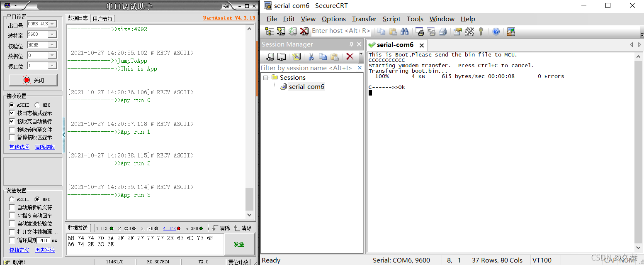Close the serial-com6 tab with its X
The width and height of the screenshot is (644, 265).
tap(422, 45)
